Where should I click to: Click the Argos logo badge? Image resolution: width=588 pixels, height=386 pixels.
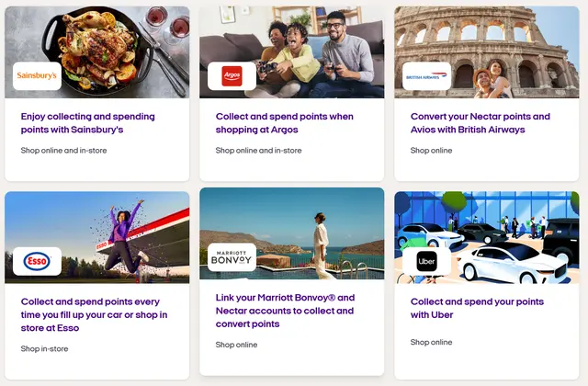click(232, 75)
